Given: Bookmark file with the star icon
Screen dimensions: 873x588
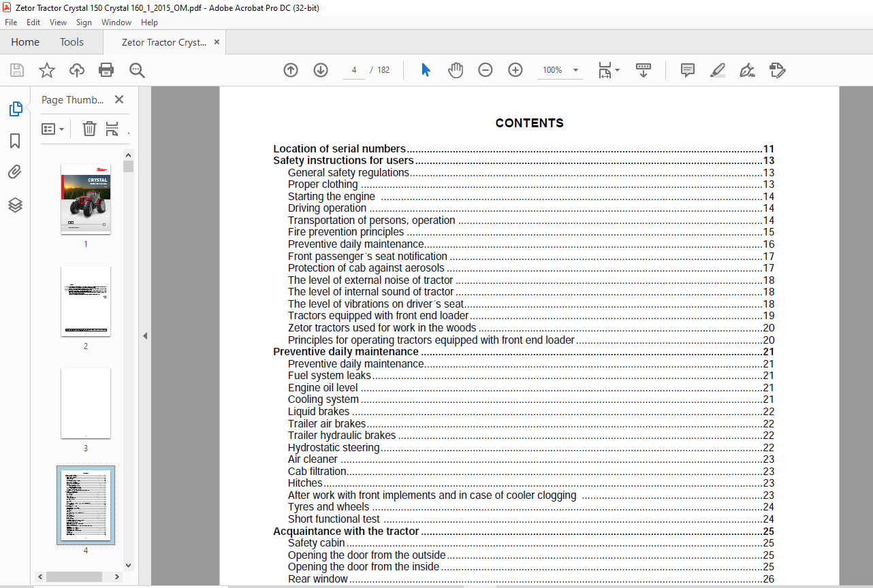Looking at the screenshot, I should (x=47, y=70).
